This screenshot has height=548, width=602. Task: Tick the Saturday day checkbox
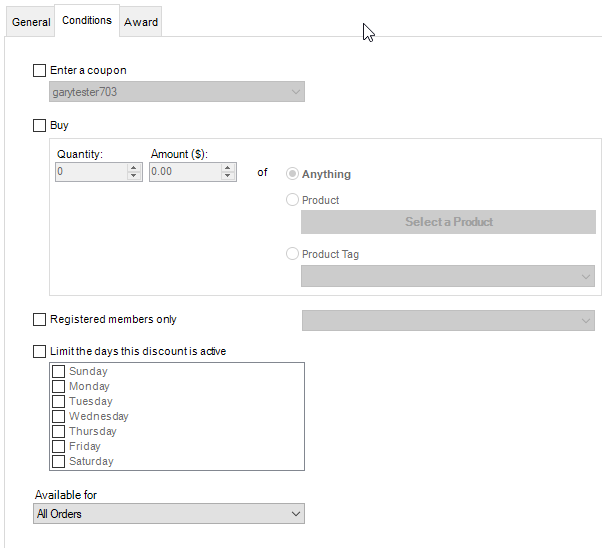58,461
